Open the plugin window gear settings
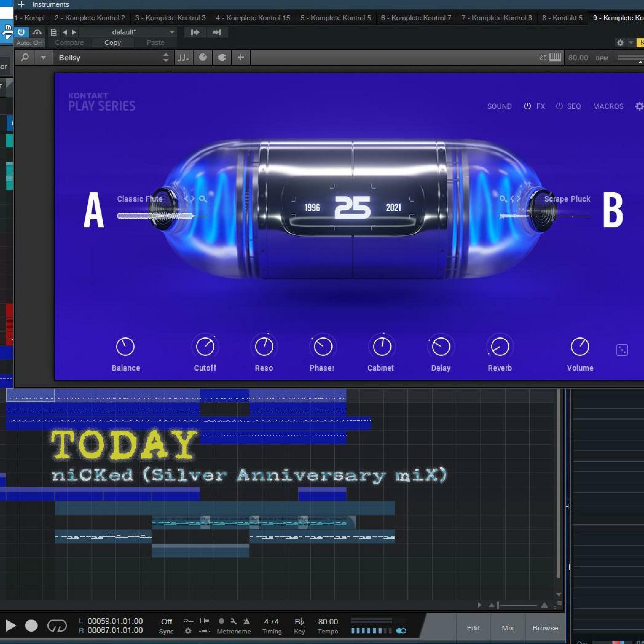Image resolution: width=644 pixels, height=644 pixels. tap(620, 43)
